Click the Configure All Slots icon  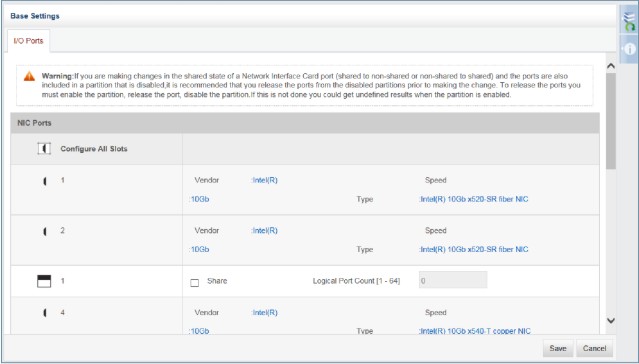coord(44,149)
